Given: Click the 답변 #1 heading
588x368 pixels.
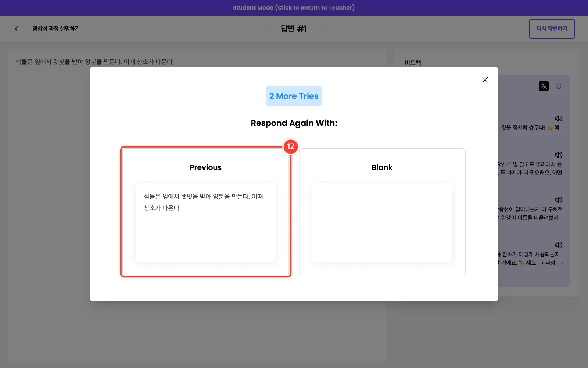Looking at the screenshot, I should click(x=294, y=29).
